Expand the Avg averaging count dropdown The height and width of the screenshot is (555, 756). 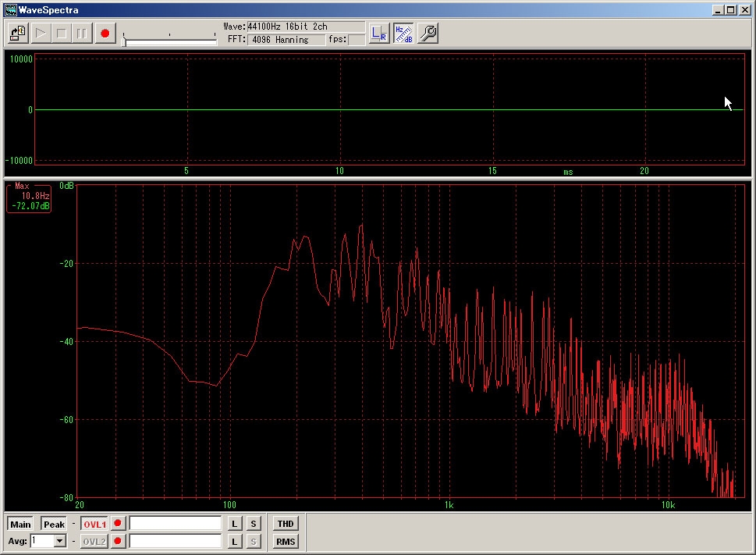click(60, 541)
